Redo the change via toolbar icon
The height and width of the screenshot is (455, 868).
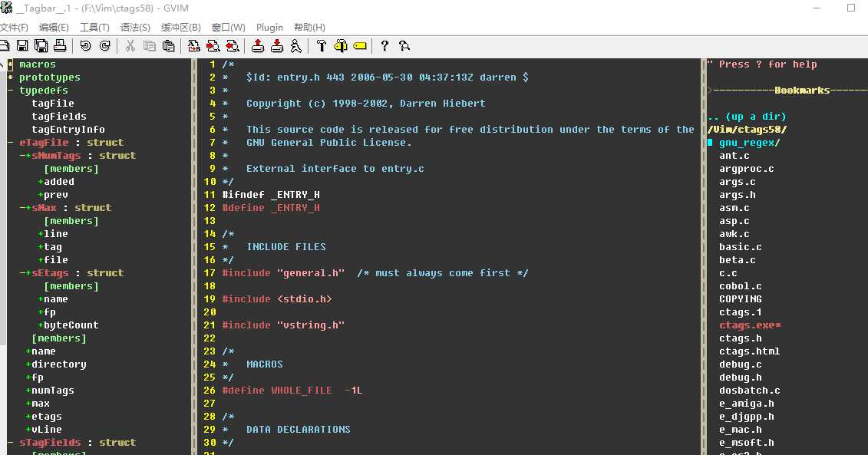(104, 46)
